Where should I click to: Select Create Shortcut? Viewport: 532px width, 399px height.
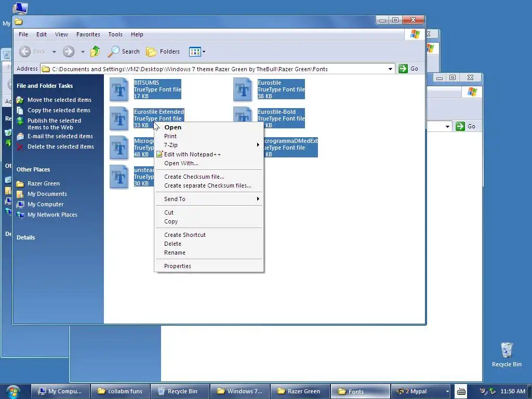coord(209,235)
